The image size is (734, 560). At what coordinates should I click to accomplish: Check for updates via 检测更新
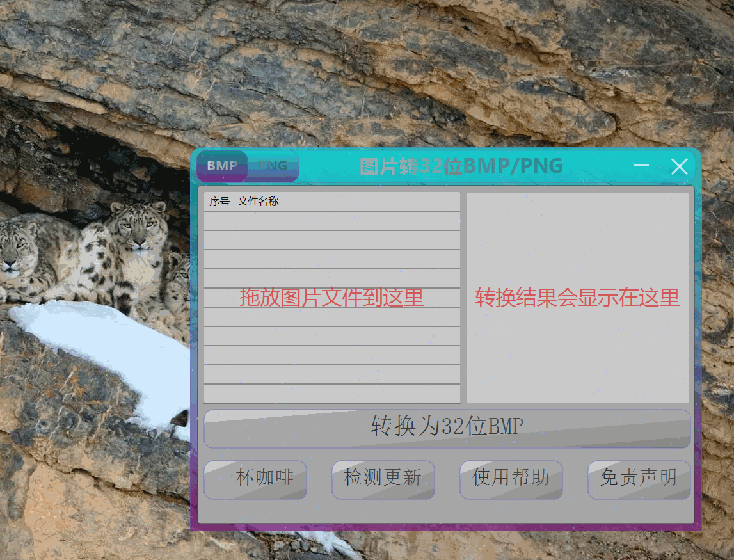pyautogui.click(x=383, y=479)
